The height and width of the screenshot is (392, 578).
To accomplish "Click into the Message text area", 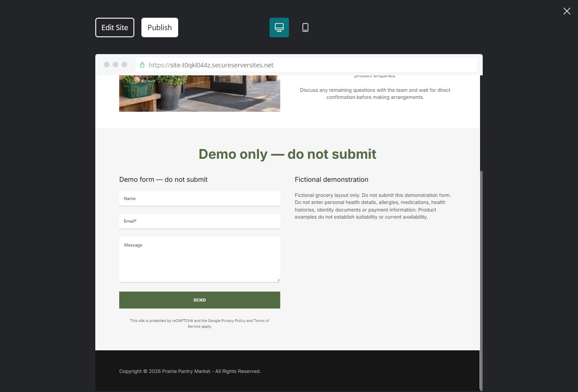I will pyautogui.click(x=199, y=259).
